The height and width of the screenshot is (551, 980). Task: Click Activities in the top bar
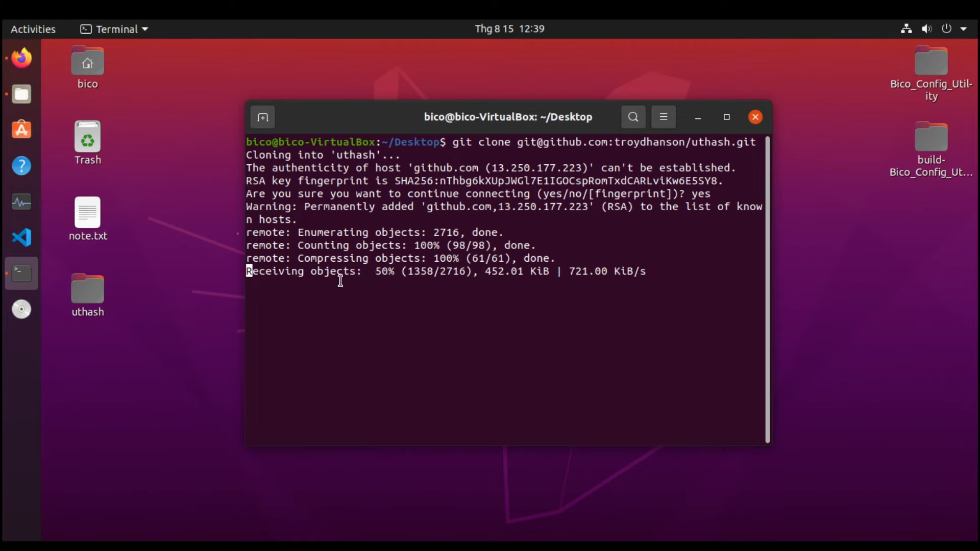coord(33,29)
